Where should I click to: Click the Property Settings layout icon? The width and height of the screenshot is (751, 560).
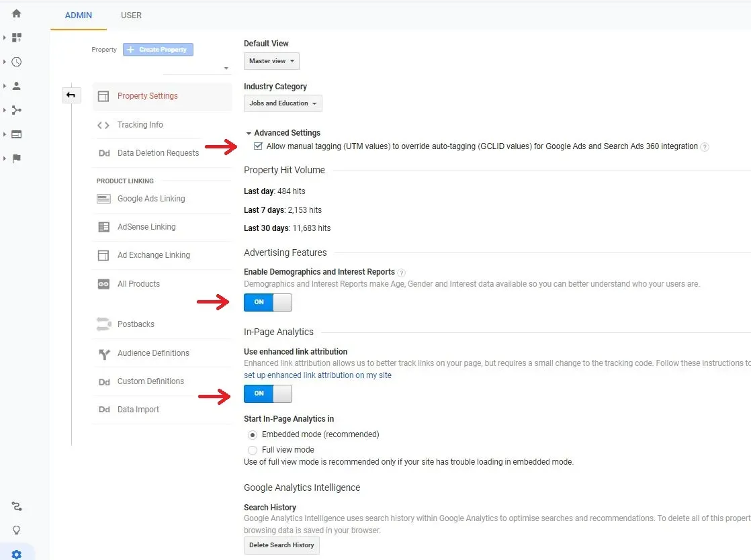pyautogui.click(x=103, y=96)
